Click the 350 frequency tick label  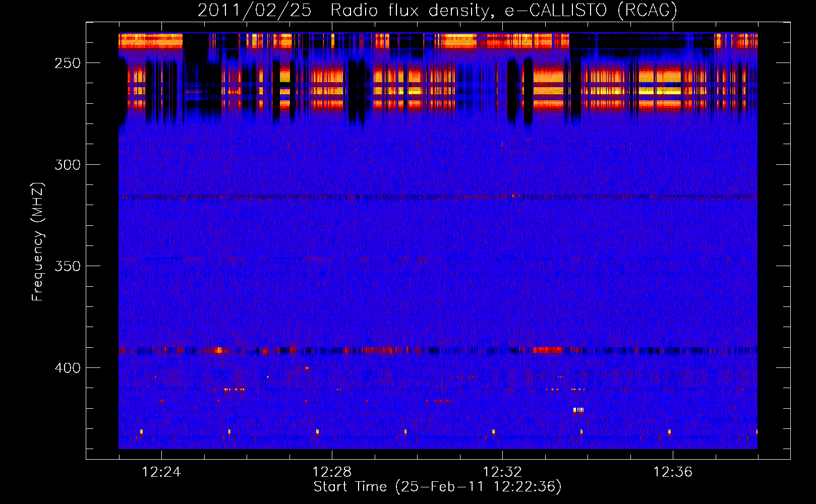tap(68, 266)
